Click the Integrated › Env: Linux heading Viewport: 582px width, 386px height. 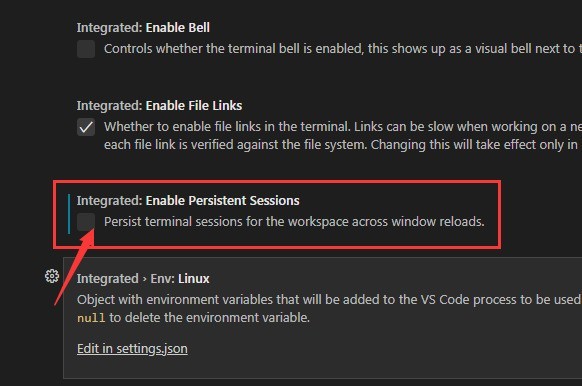(143, 279)
